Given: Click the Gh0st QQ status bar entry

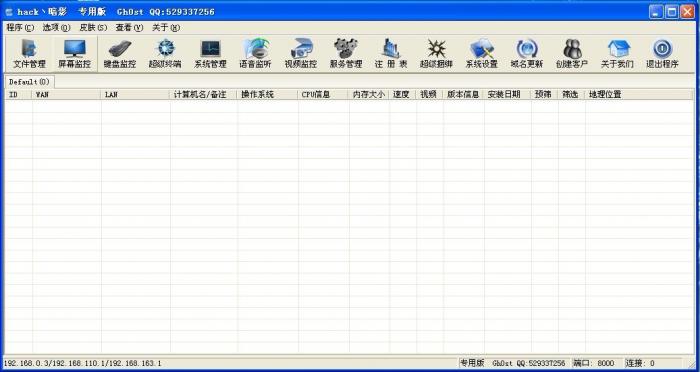Looking at the screenshot, I should click(x=529, y=364).
